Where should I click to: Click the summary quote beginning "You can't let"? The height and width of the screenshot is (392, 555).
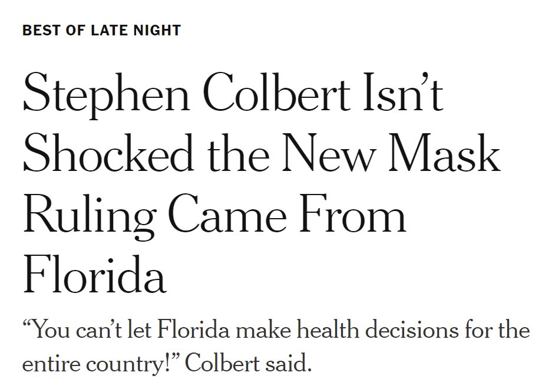tap(276, 347)
